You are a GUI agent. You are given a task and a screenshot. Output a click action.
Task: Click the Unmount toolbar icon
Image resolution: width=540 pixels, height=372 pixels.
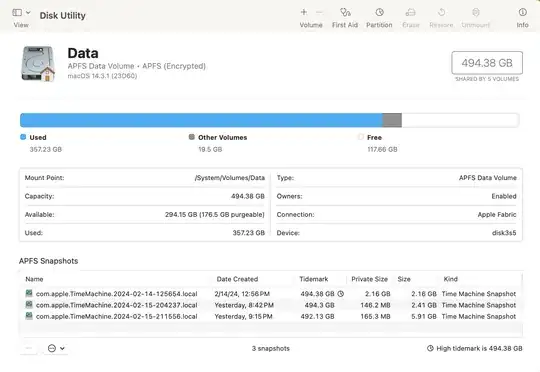pos(476,12)
